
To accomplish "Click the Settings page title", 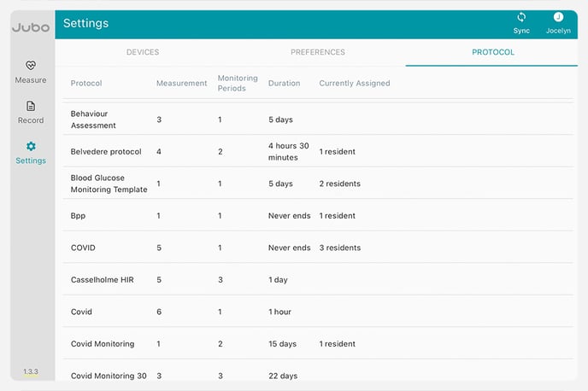I will (x=85, y=23).
